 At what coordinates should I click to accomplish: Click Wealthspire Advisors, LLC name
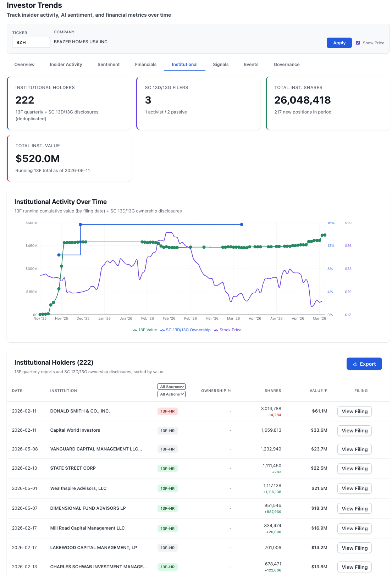click(x=78, y=488)
